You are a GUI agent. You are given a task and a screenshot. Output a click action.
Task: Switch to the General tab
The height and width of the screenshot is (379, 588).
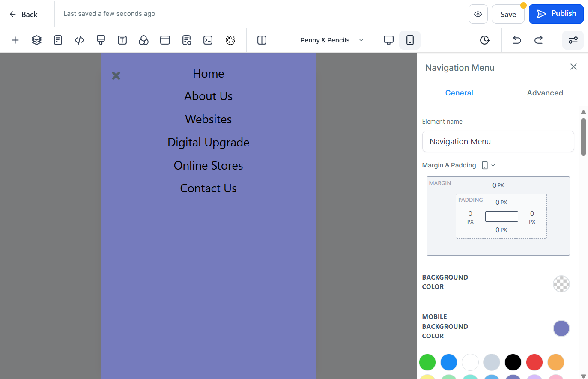[459, 93]
